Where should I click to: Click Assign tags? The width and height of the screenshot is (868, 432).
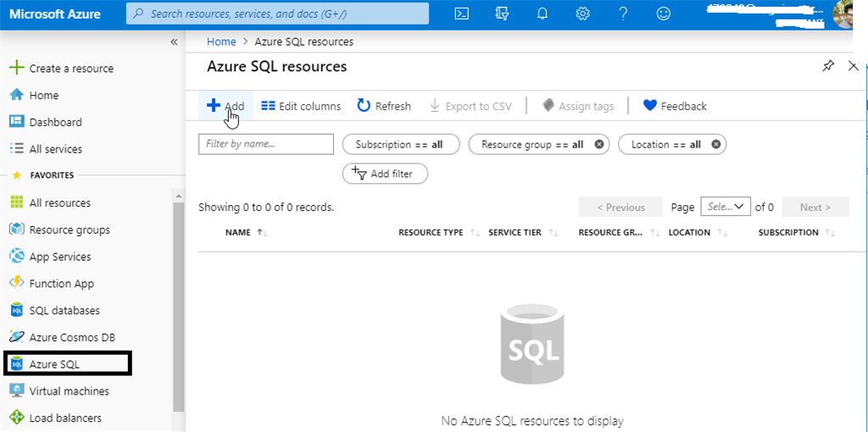(x=578, y=106)
